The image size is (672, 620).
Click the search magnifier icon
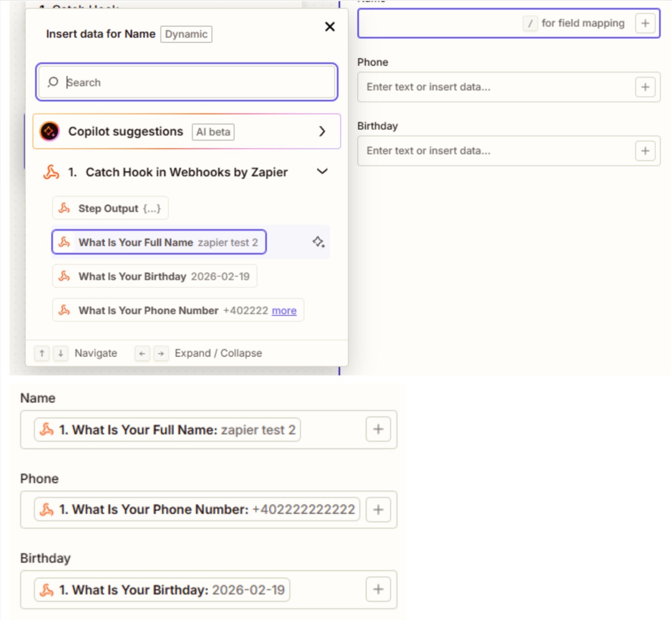click(x=53, y=82)
